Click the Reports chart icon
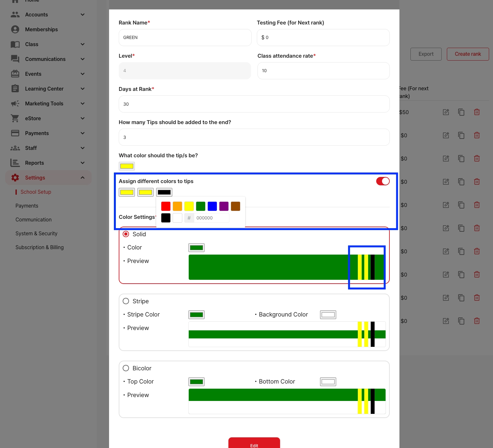The width and height of the screenshot is (493, 448). 15,163
